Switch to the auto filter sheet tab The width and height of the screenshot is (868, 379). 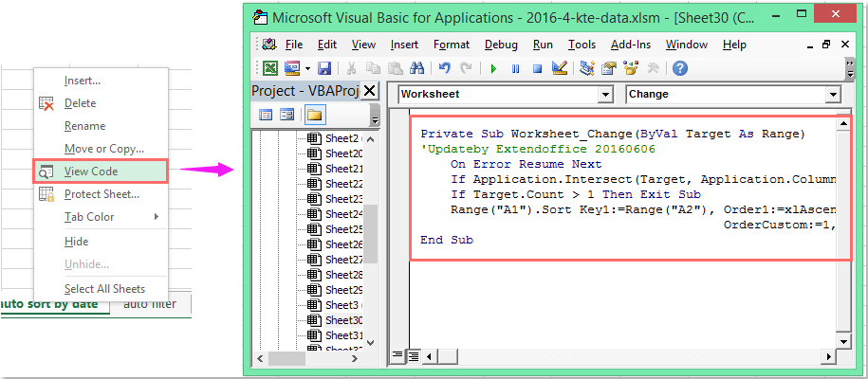pos(149,304)
